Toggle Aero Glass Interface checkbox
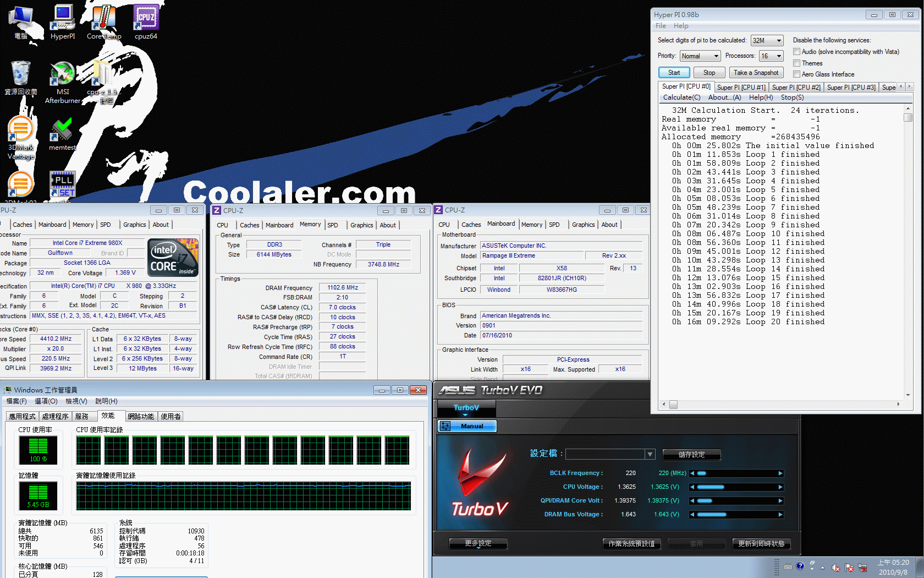The width and height of the screenshot is (924, 578). 796,74
